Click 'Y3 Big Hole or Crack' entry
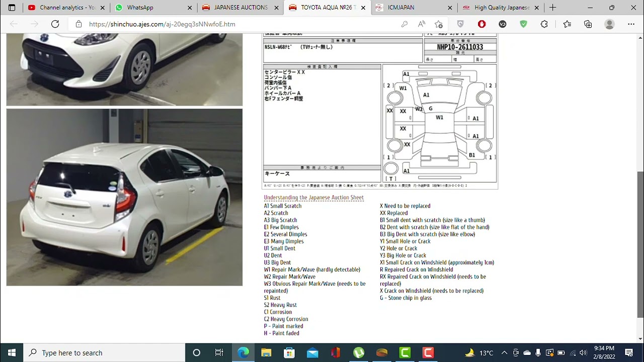 pos(403,255)
